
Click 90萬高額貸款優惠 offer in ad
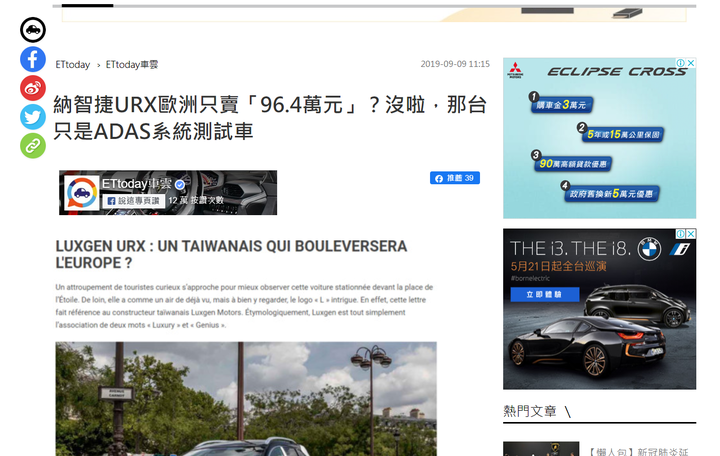coord(572,163)
